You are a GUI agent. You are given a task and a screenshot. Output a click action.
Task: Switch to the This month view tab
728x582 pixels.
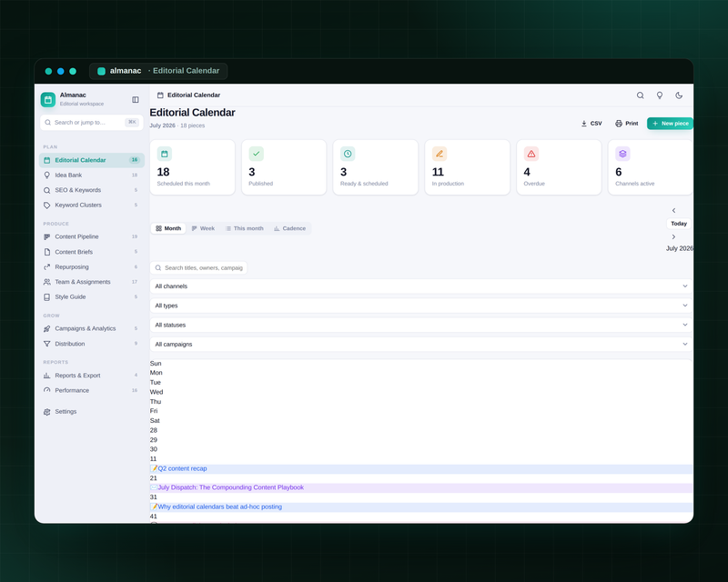(x=244, y=228)
